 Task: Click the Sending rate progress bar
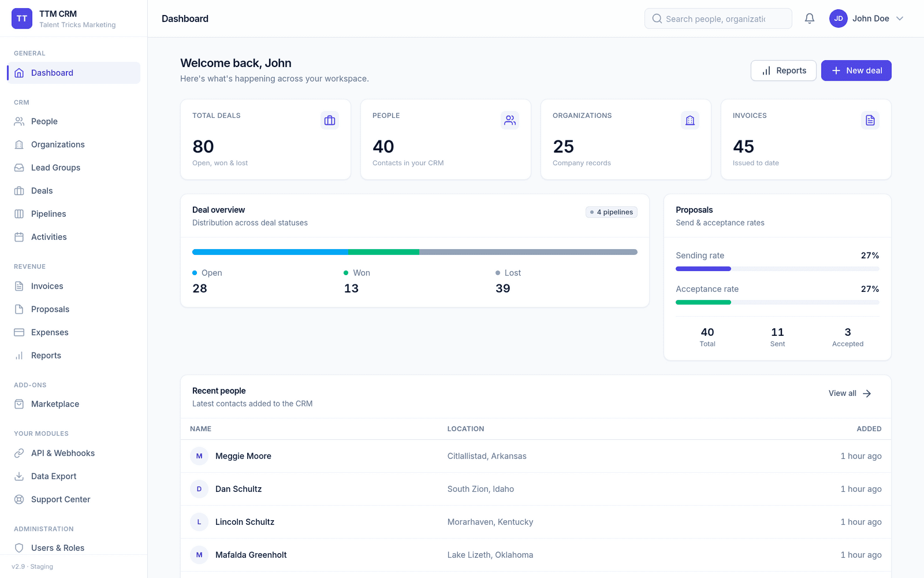777,269
